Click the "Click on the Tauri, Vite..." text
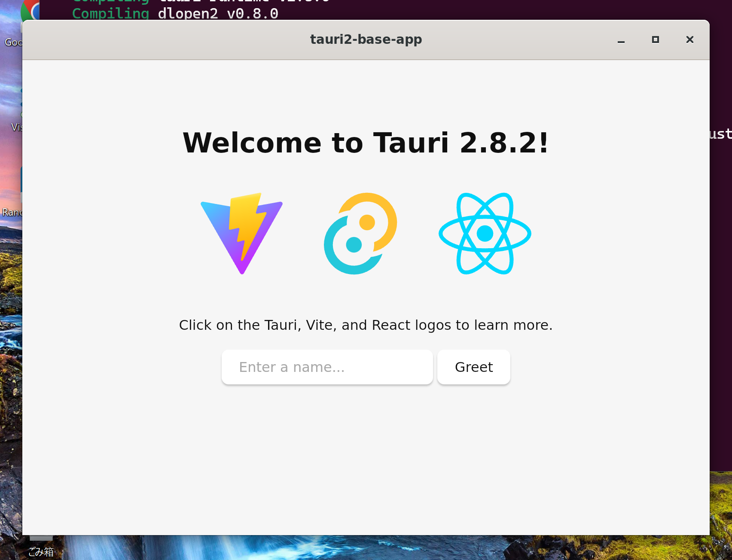 tap(366, 325)
